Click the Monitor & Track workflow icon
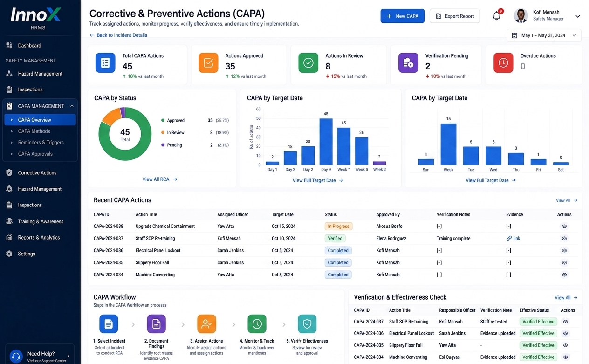The width and height of the screenshot is (589, 364). [x=257, y=324]
